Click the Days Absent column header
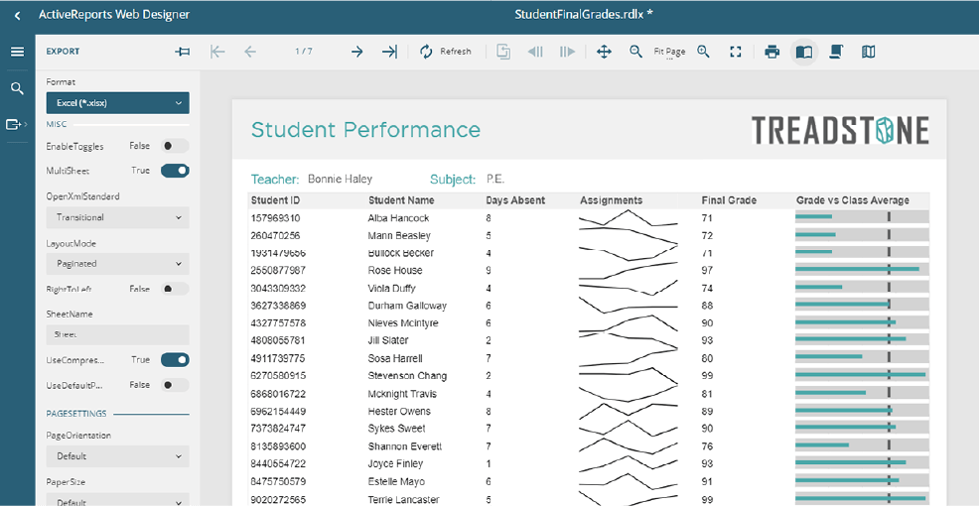Image resolution: width=980 pixels, height=506 pixels. (x=515, y=200)
